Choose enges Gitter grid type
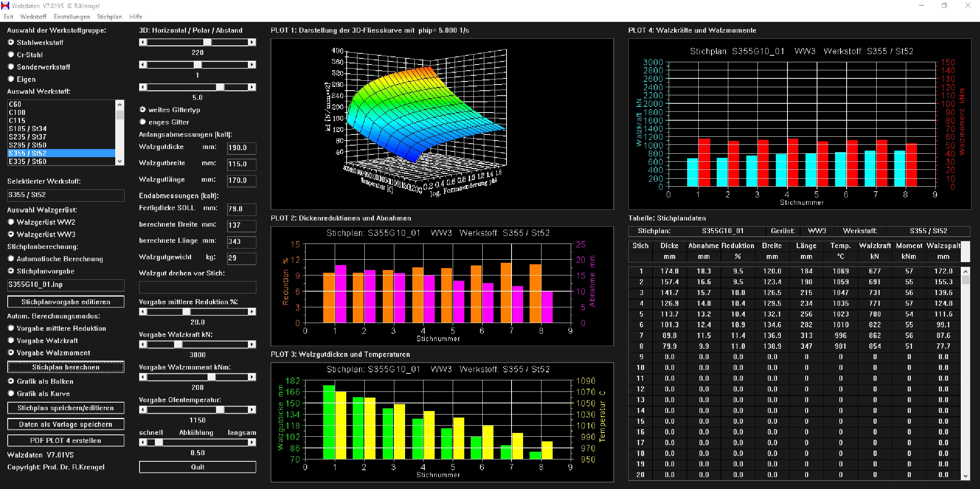980x489 pixels. point(143,122)
